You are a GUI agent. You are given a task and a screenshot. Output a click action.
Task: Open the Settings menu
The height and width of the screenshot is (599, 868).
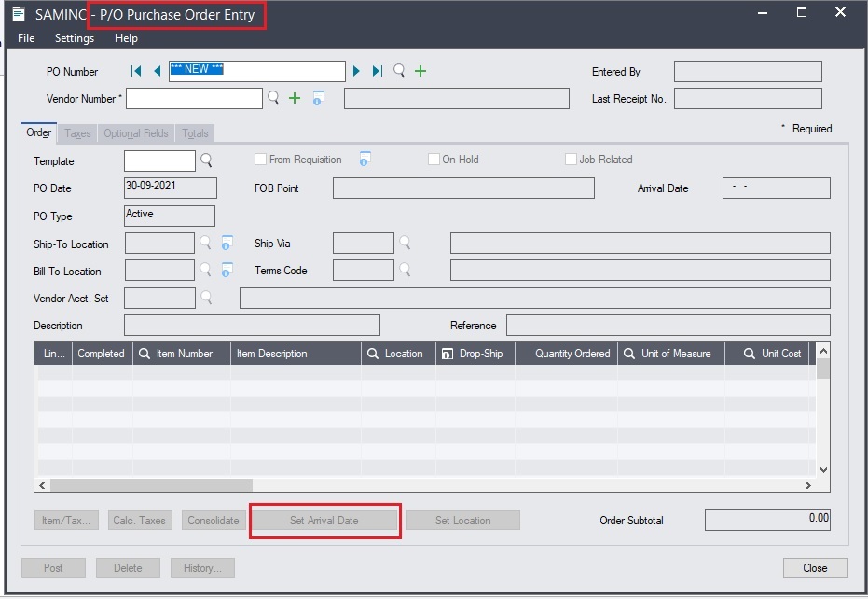(x=75, y=38)
